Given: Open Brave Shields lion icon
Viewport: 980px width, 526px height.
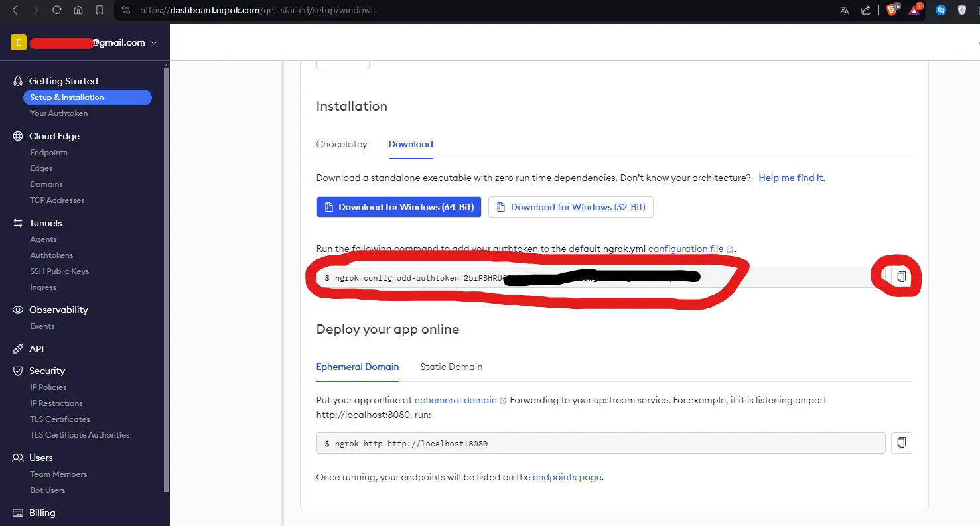Looking at the screenshot, I should coord(892,10).
